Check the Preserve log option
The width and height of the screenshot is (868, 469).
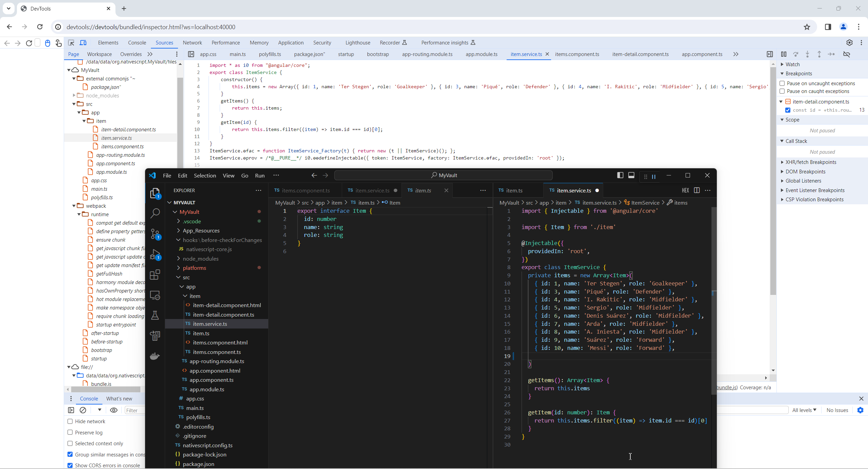coord(70,432)
